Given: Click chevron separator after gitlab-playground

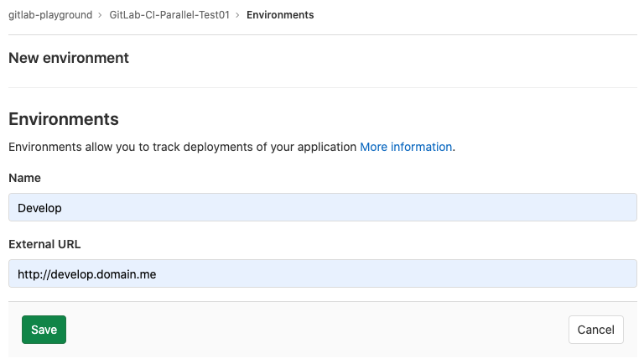Looking at the screenshot, I should (101, 15).
